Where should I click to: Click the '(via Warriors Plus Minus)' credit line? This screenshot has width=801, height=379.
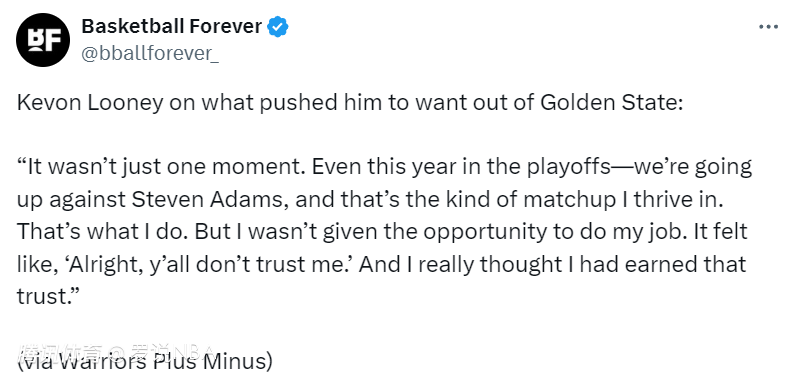[145, 362]
